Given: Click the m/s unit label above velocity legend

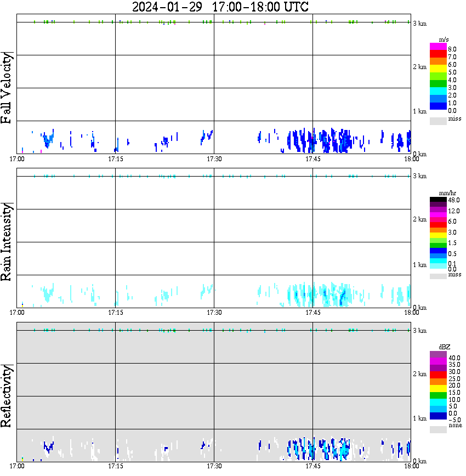Looking at the screenshot, I should tap(444, 40).
